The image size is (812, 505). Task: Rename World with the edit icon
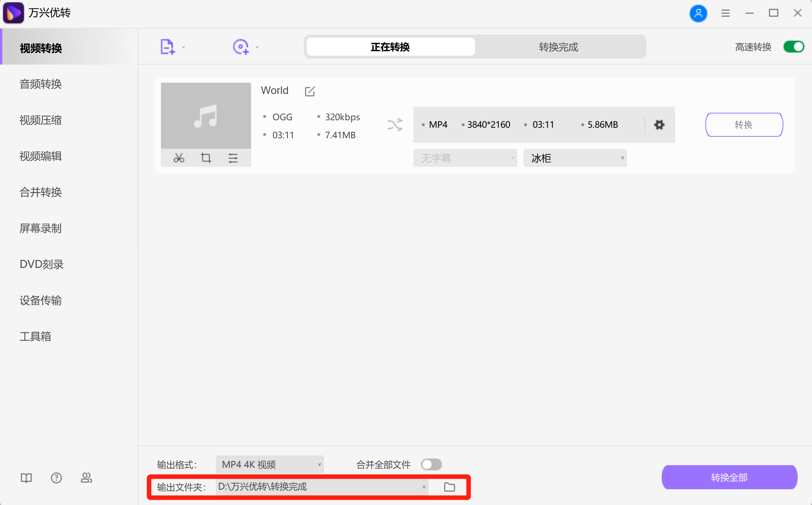(310, 91)
